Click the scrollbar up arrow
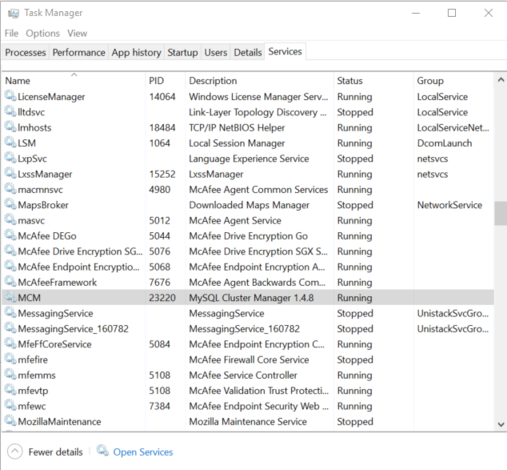This screenshot has width=507, height=470. pyautogui.click(x=501, y=80)
